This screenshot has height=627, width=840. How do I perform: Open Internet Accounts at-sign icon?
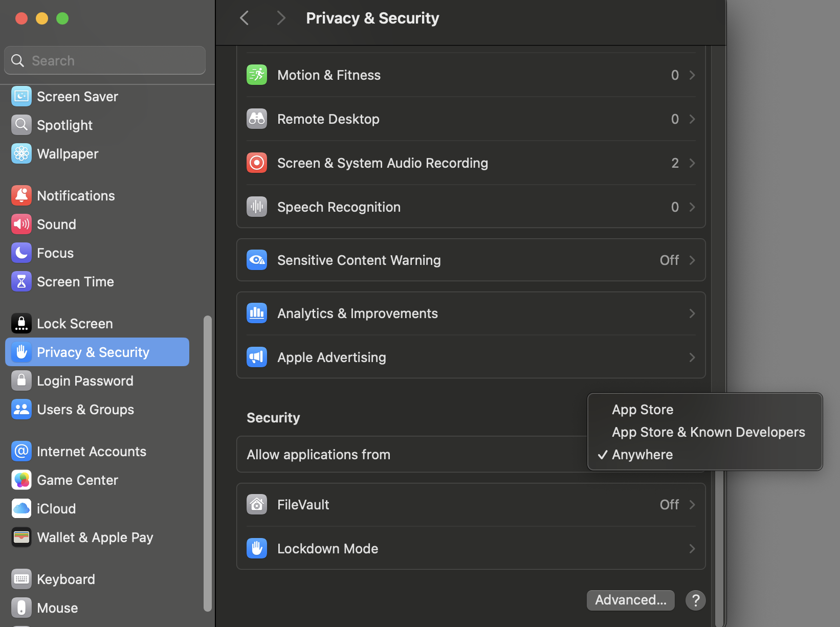[21, 451]
